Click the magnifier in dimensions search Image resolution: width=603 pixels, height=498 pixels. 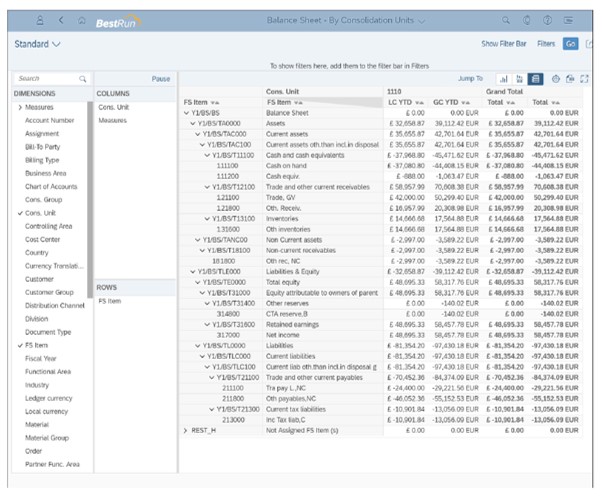pos(83,79)
